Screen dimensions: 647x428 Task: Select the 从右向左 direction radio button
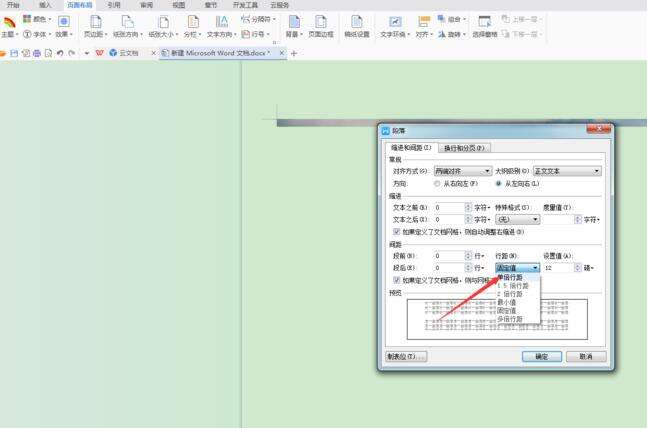438,184
